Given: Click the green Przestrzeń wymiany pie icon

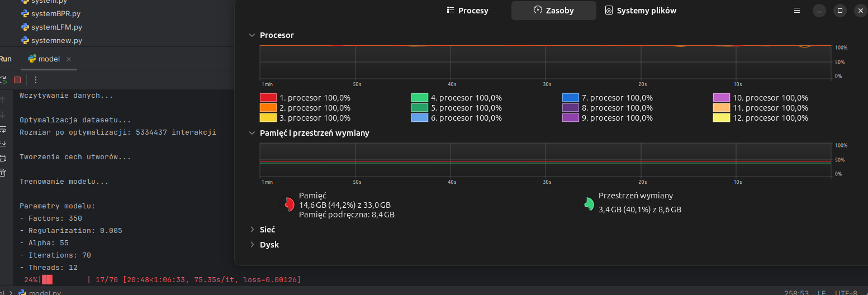Looking at the screenshot, I should [x=587, y=205].
